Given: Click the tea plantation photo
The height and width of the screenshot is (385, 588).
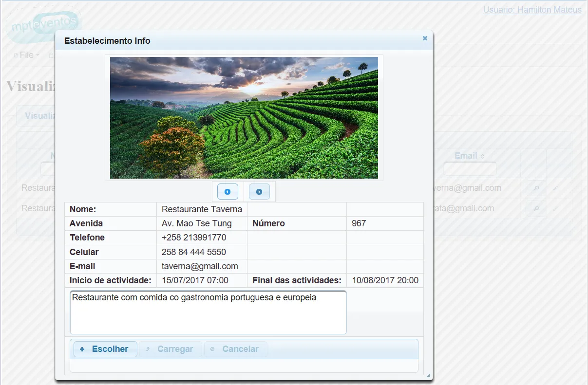Looking at the screenshot, I should (244, 118).
